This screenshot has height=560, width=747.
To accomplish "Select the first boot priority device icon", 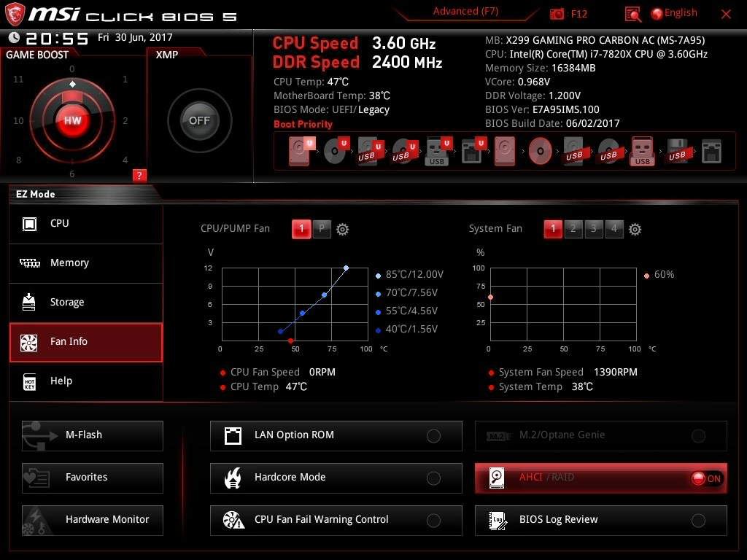I will [x=301, y=152].
